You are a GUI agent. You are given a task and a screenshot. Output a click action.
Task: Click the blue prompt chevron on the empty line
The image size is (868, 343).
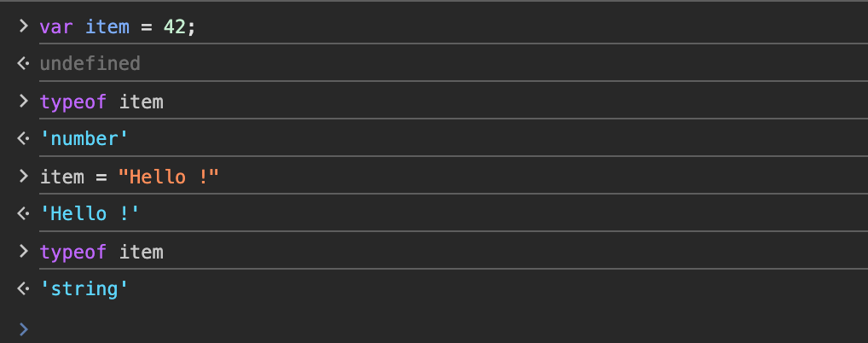[x=23, y=328]
